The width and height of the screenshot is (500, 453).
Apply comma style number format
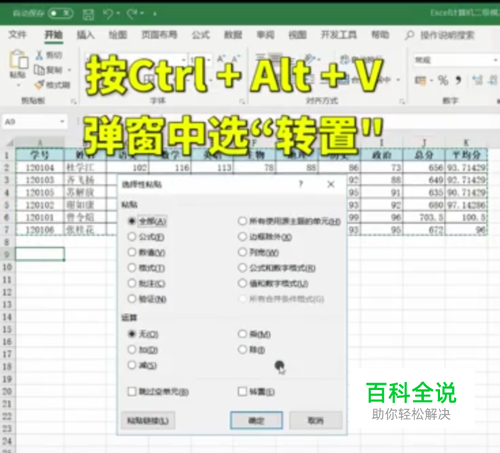click(458, 80)
